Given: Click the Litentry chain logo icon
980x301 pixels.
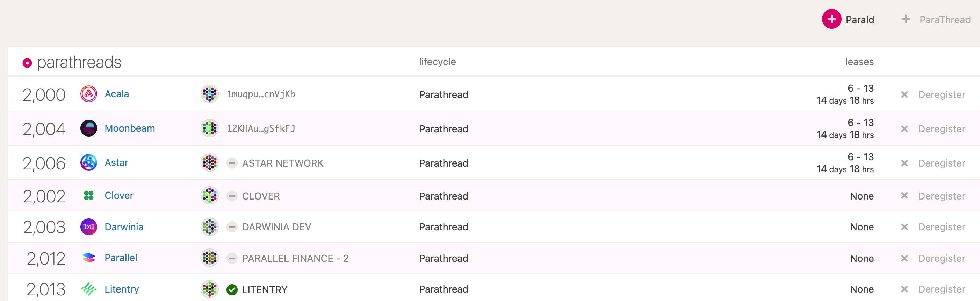Looking at the screenshot, I should click(89, 289).
